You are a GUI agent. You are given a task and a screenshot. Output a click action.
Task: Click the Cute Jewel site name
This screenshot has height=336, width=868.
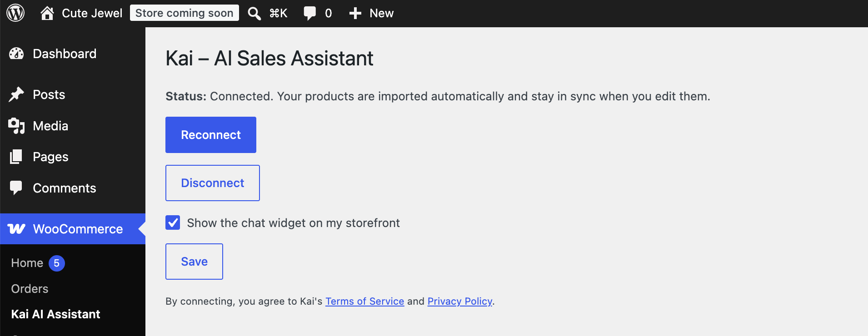tap(92, 13)
